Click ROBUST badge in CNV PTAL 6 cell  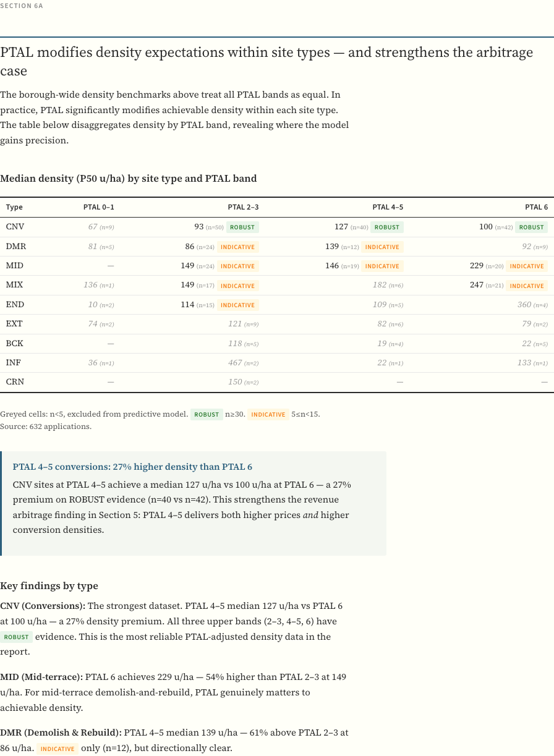[532, 227]
